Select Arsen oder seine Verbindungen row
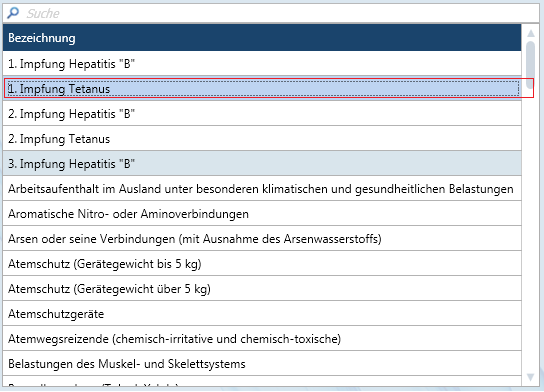 point(262,239)
